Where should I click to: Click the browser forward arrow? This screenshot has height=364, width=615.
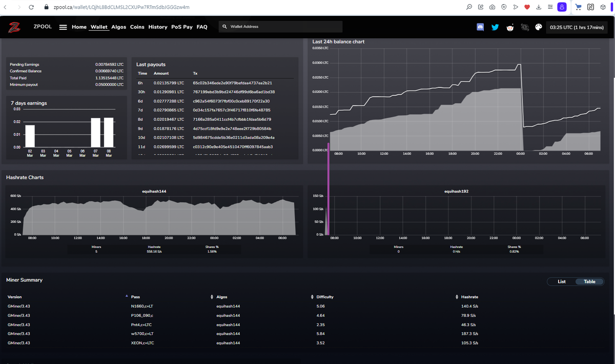click(x=18, y=7)
